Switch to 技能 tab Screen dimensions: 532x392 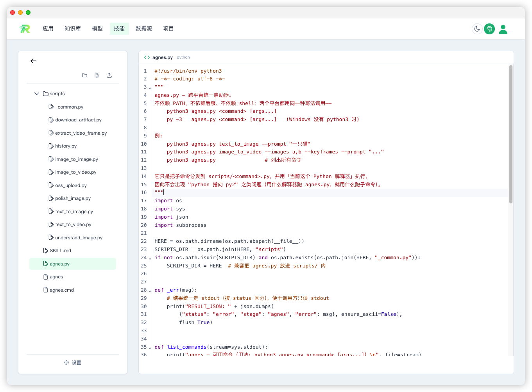tap(119, 29)
